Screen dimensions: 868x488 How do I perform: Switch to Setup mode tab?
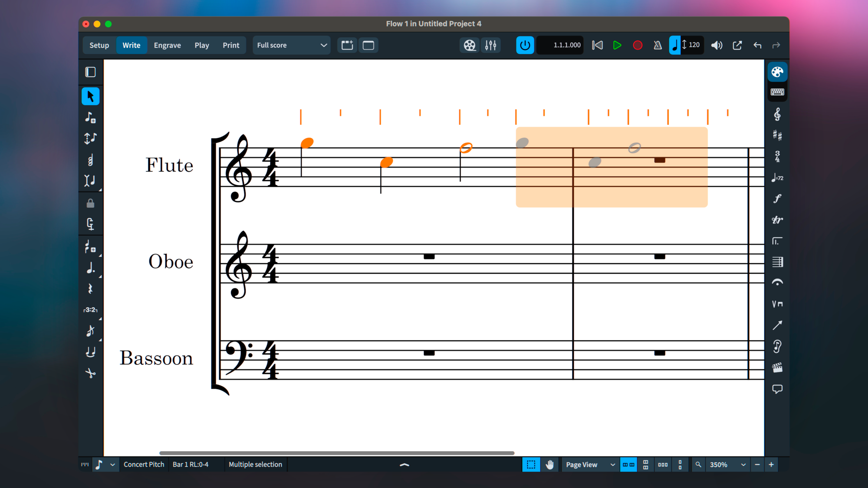click(99, 45)
